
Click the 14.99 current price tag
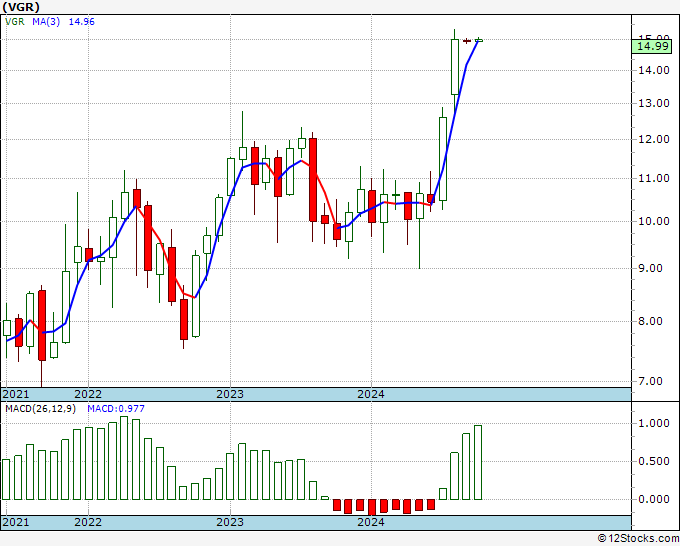653,46
